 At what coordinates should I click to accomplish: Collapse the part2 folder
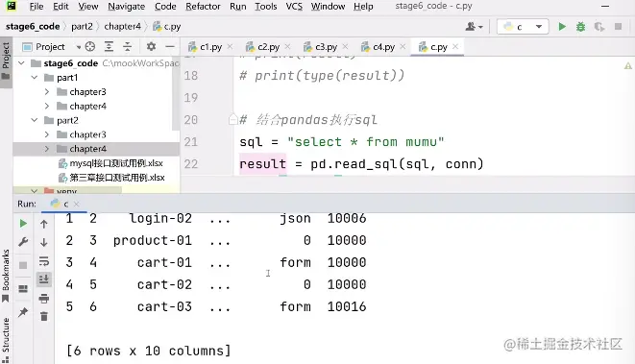(x=35, y=120)
